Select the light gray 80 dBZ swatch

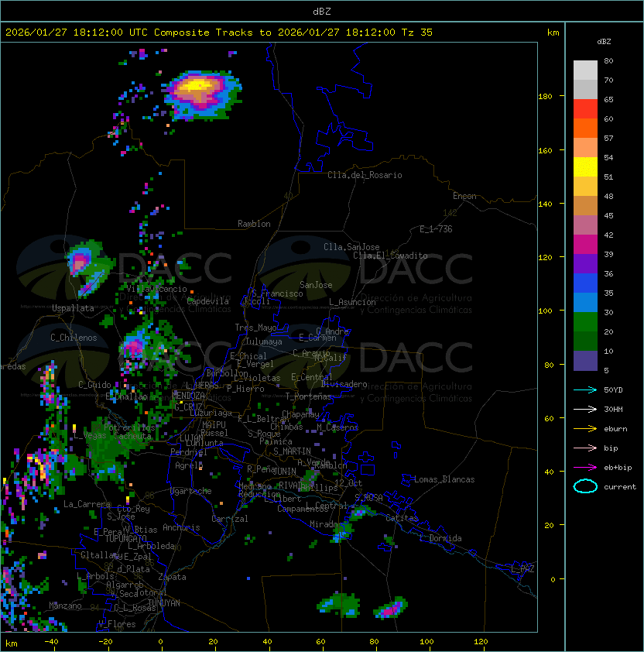coord(585,70)
